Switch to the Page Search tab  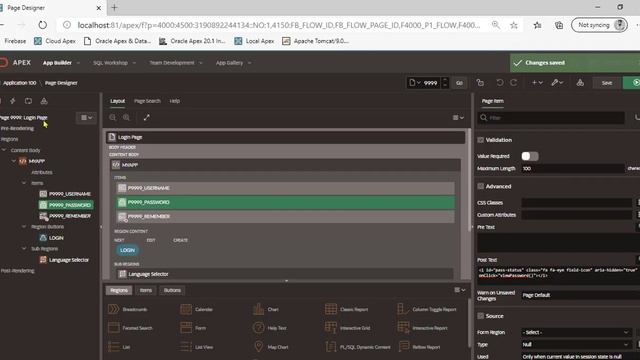click(147, 101)
